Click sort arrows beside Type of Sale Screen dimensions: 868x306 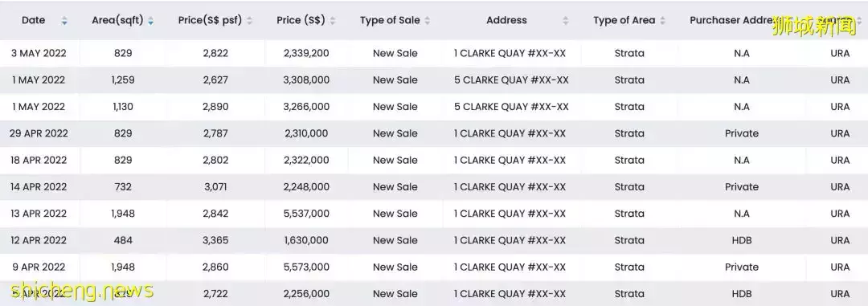428,20
